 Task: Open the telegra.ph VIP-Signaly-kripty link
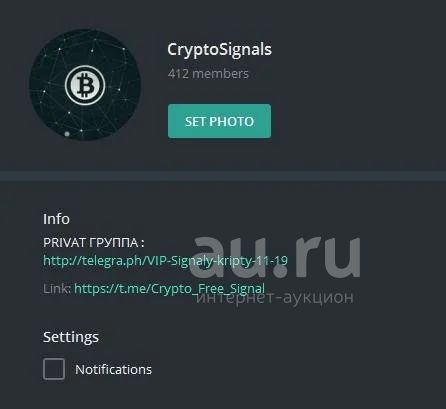tap(165, 260)
